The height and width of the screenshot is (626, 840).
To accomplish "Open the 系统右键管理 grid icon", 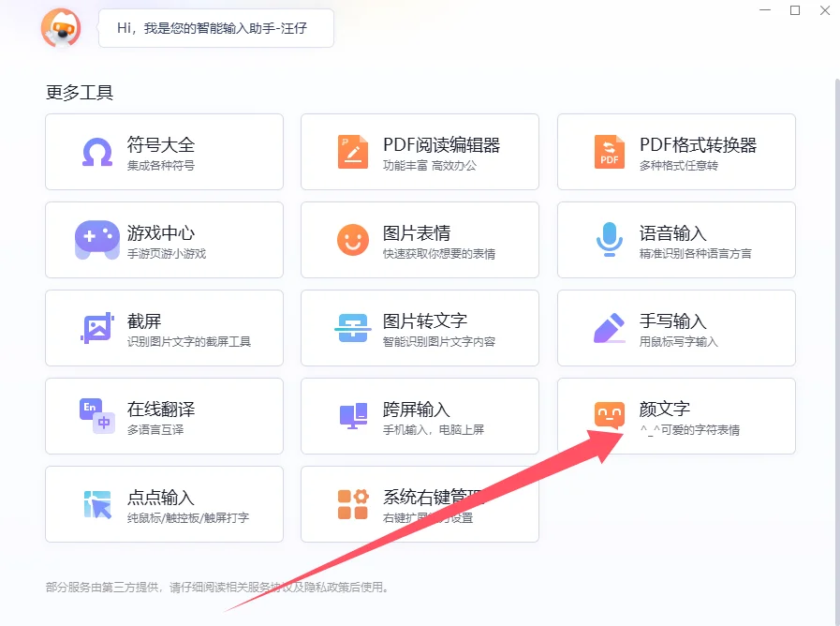I will tap(353, 504).
